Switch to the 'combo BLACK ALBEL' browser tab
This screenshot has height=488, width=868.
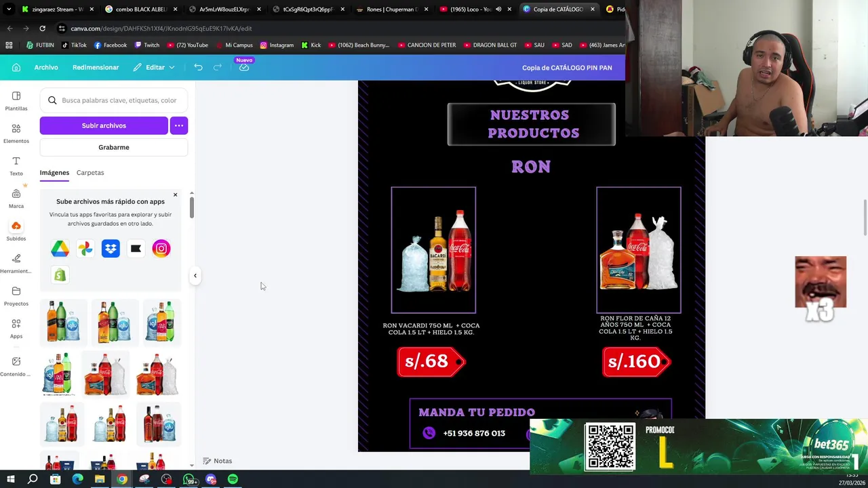[142, 9]
